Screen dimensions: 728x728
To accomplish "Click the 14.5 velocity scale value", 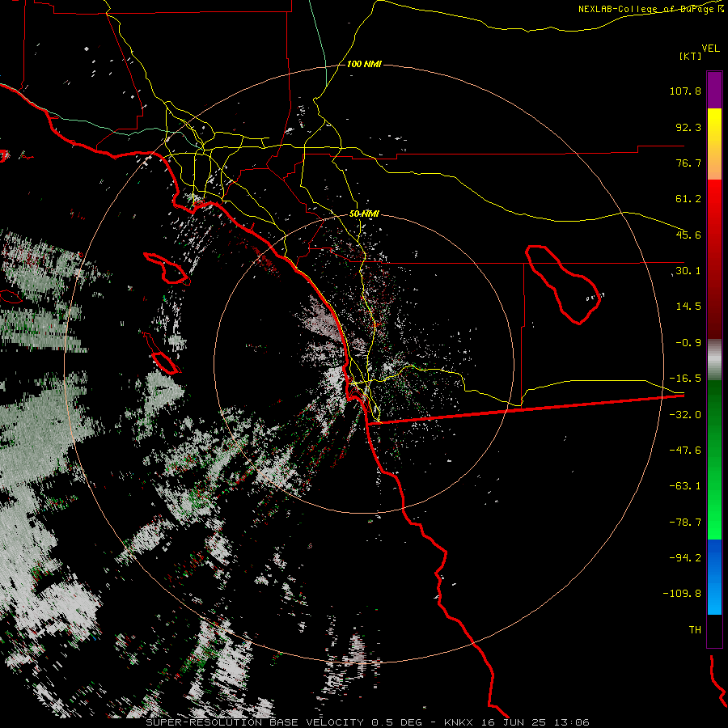I will coord(688,307).
